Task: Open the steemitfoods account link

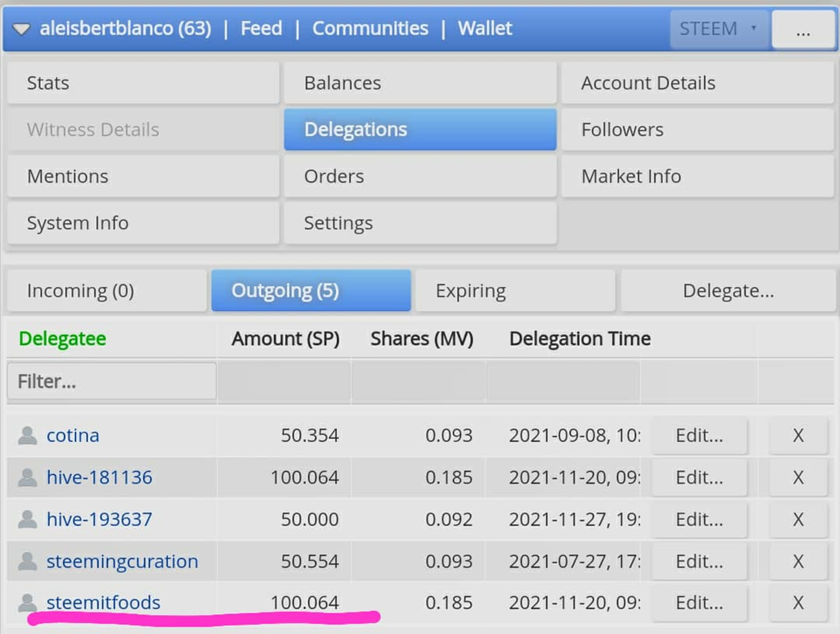Action: (104, 603)
